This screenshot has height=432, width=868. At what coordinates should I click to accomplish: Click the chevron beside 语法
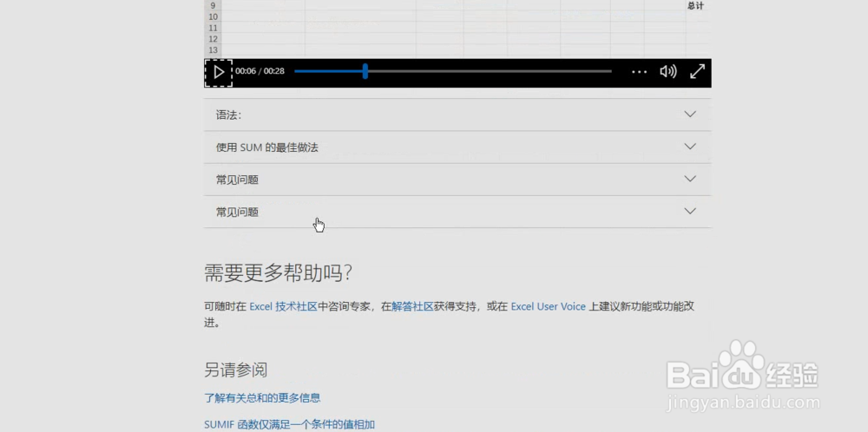coord(690,114)
